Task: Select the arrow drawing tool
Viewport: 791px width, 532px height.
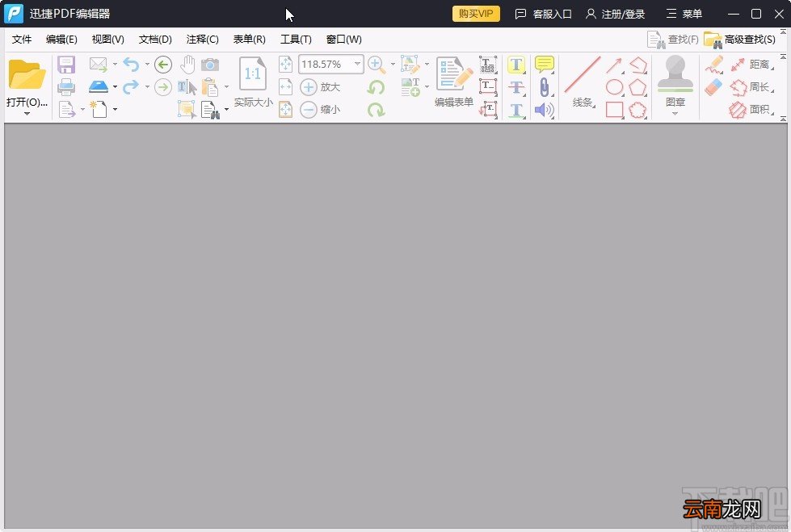Action: tap(614, 65)
